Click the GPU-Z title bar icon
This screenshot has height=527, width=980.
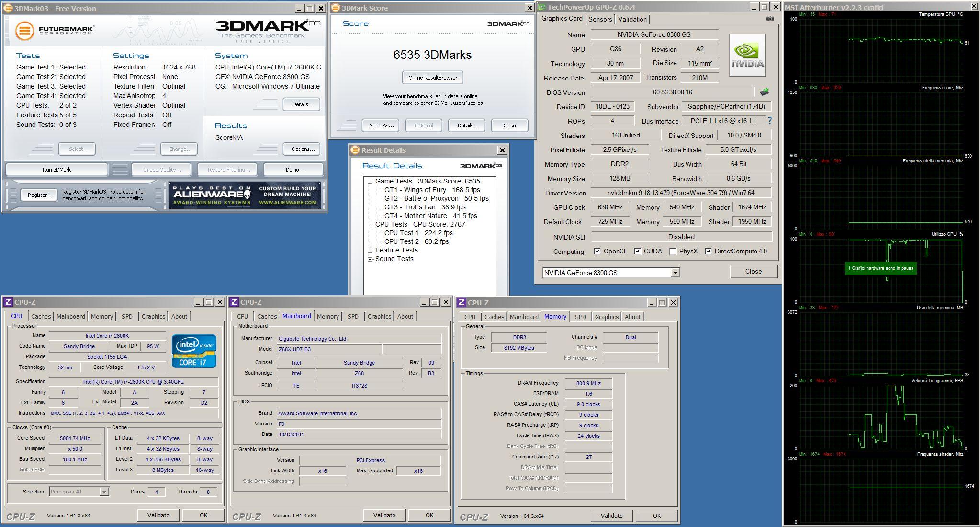coord(541,7)
